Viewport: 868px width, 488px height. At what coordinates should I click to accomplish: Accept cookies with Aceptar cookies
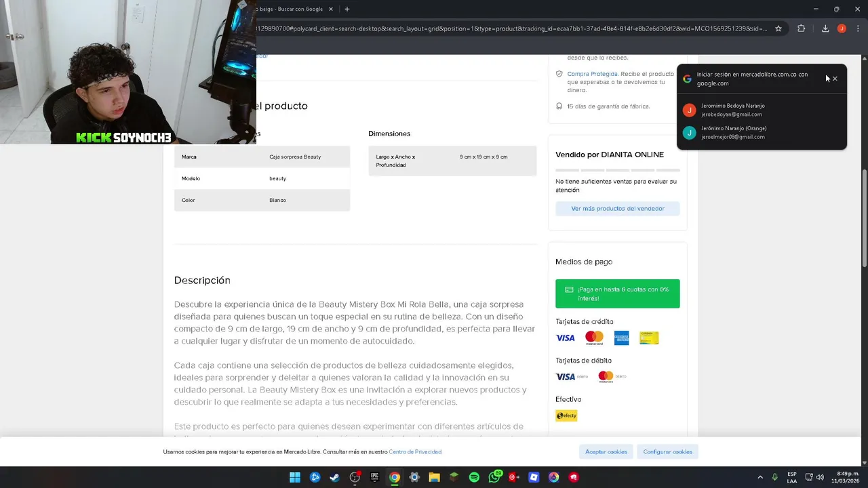point(606,451)
